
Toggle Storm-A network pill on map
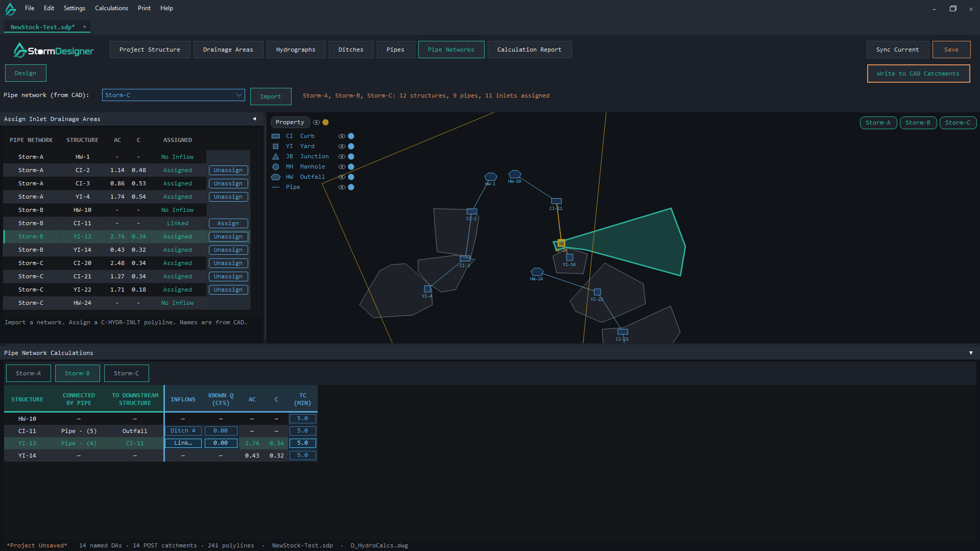(x=878, y=123)
